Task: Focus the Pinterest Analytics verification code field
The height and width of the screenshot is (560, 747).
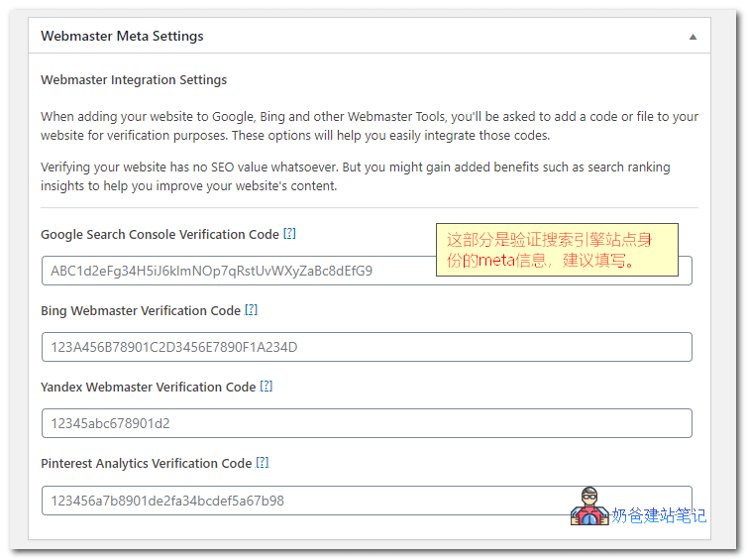Action: pyautogui.click(x=367, y=501)
